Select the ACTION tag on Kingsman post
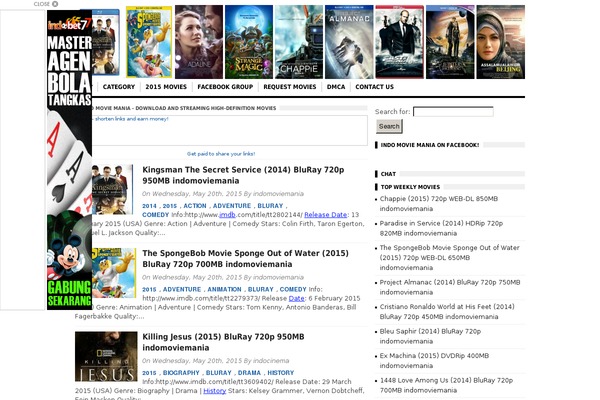 click(x=194, y=206)
